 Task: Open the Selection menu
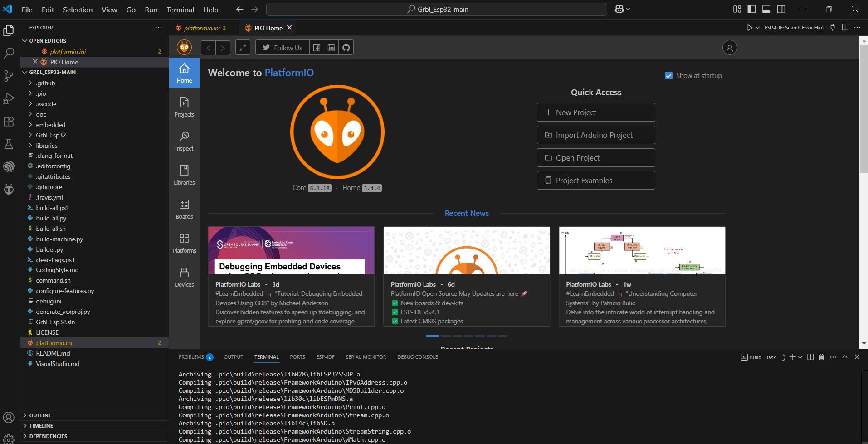[78, 10]
